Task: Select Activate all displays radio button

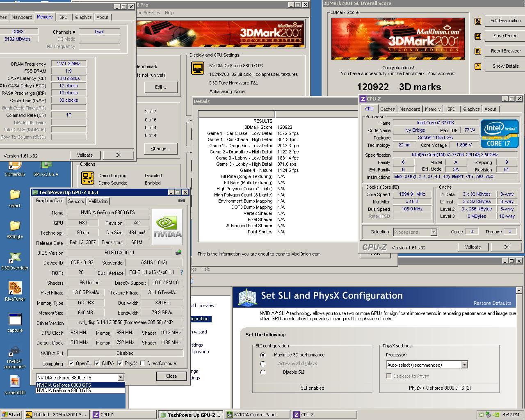Action: (263, 364)
